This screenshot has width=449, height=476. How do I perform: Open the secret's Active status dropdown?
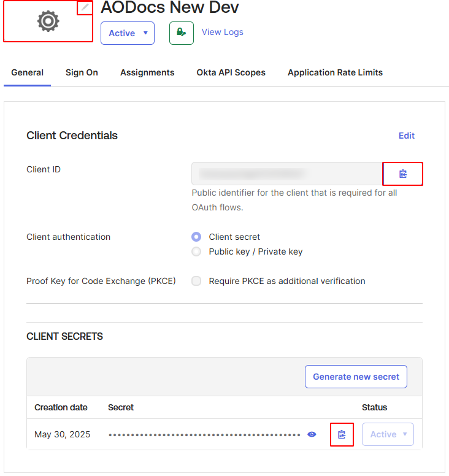point(388,434)
